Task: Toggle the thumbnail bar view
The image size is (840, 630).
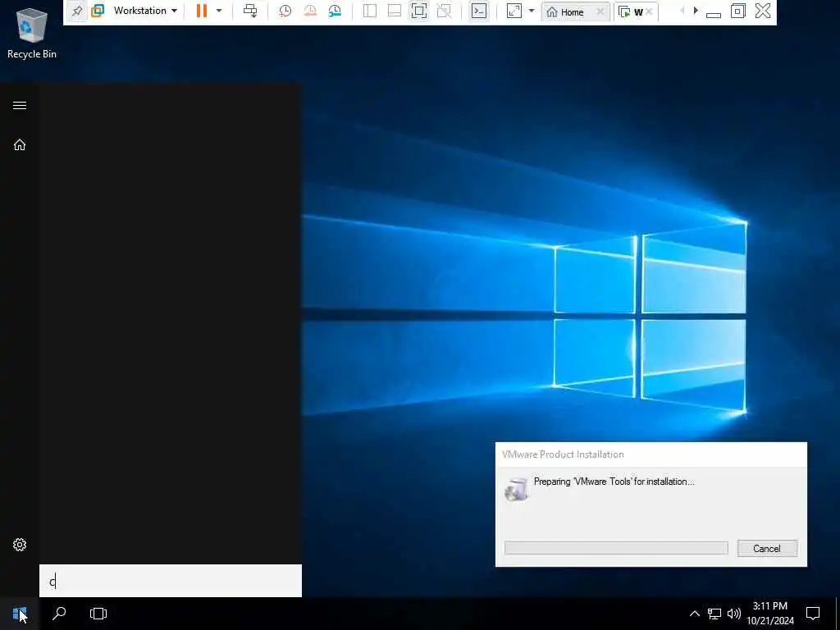Action: [395, 11]
